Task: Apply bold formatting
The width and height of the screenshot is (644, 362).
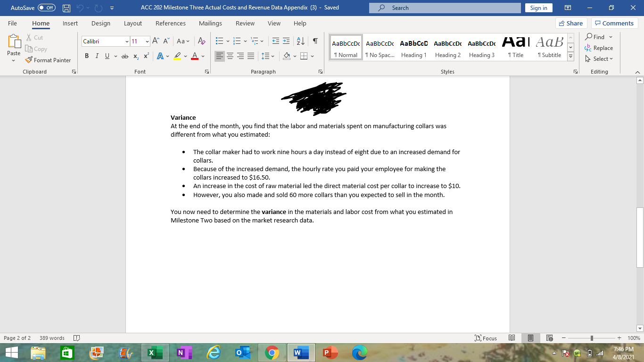Action: click(x=87, y=56)
